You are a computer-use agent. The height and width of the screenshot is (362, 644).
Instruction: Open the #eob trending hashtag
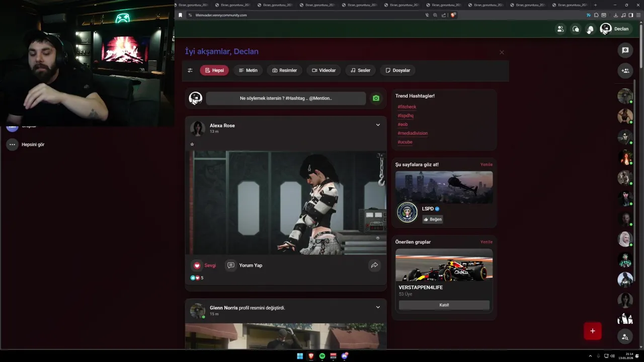coord(403,124)
